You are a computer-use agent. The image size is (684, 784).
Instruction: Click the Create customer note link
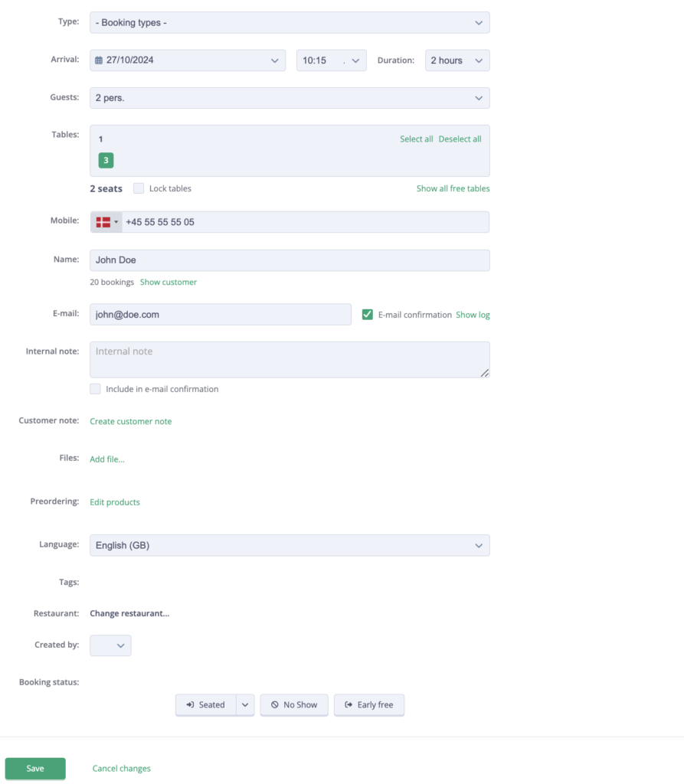click(x=130, y=421)
